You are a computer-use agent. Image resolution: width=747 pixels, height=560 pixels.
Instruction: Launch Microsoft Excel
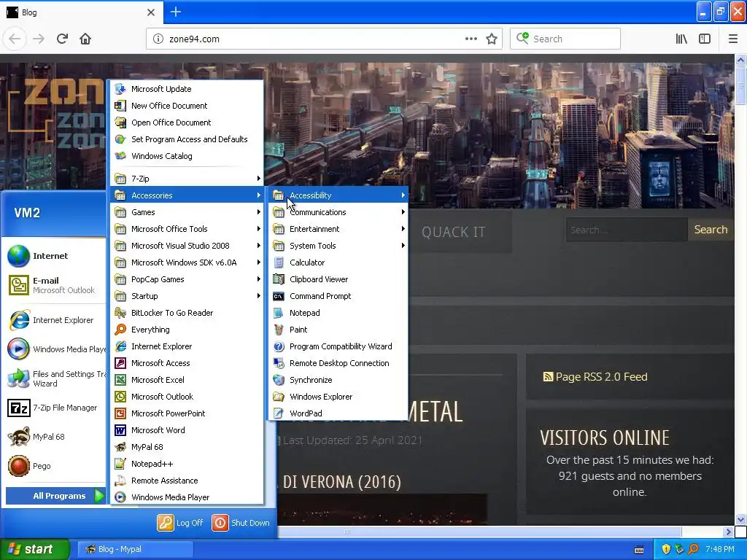coord(187,379)
